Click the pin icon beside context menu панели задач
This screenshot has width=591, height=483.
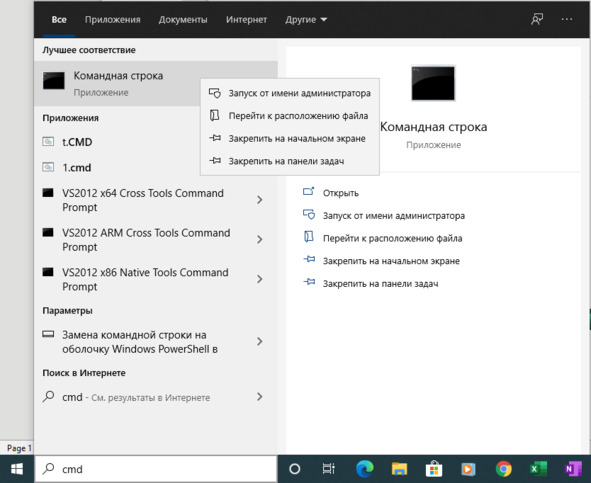click(215, 161)
